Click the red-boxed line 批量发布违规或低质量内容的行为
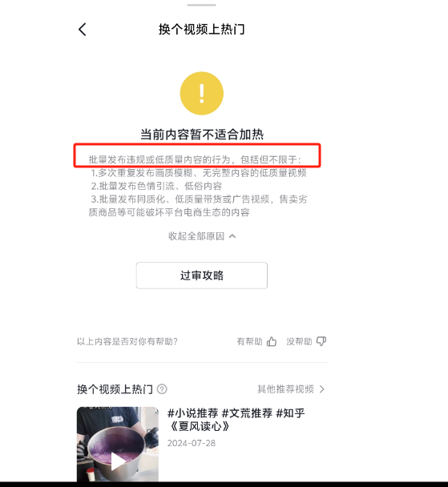 tap(159, 159)
